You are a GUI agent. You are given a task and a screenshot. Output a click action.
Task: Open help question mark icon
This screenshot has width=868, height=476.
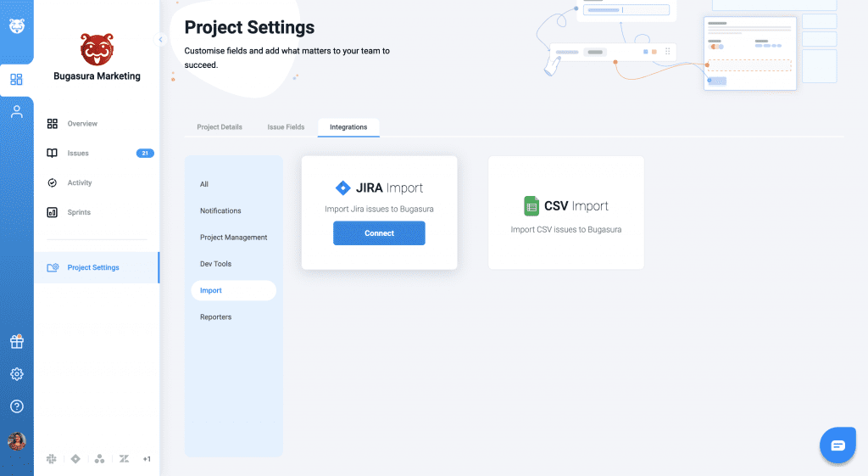pos(17,406)
